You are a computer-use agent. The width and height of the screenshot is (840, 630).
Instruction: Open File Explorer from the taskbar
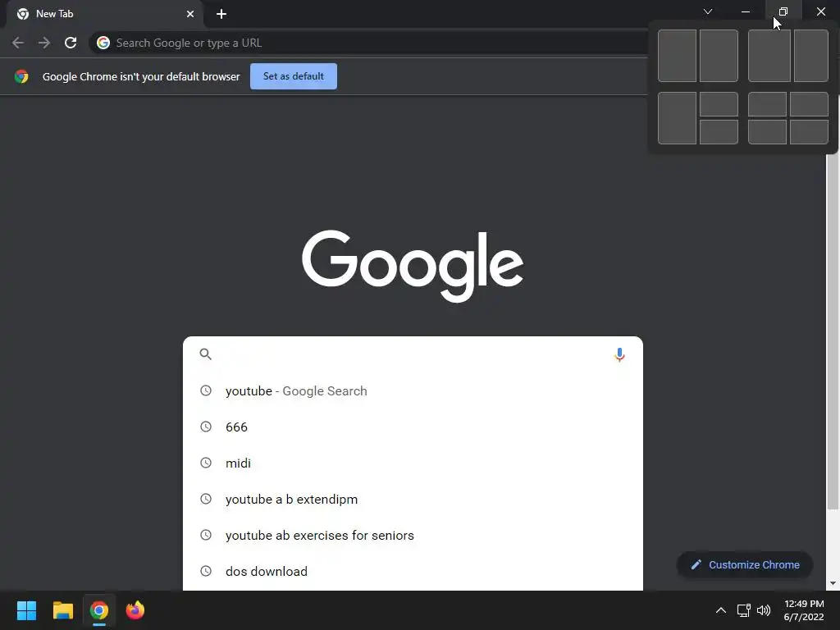[x=62, y=610]
